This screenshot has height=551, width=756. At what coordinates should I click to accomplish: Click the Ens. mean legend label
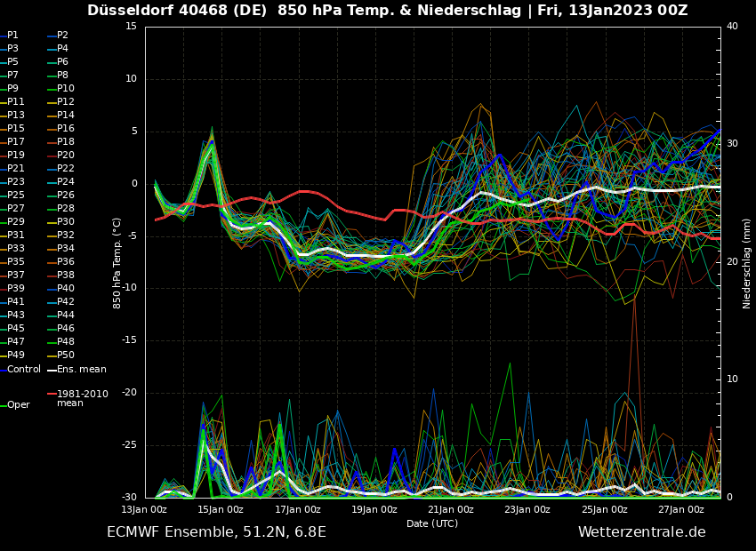[x=82, y=369]
